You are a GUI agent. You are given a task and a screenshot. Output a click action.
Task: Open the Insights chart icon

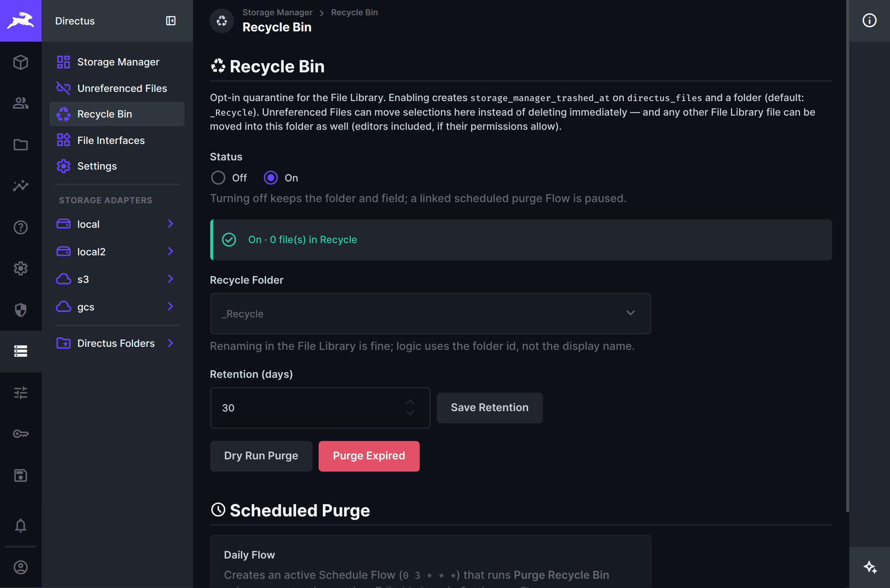21,186
